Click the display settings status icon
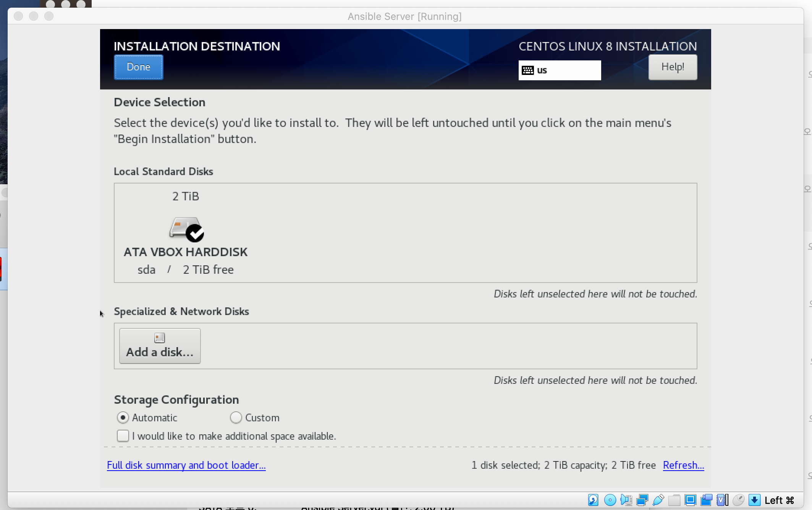This screenshot has height=510, width=812. coord(690,500)
